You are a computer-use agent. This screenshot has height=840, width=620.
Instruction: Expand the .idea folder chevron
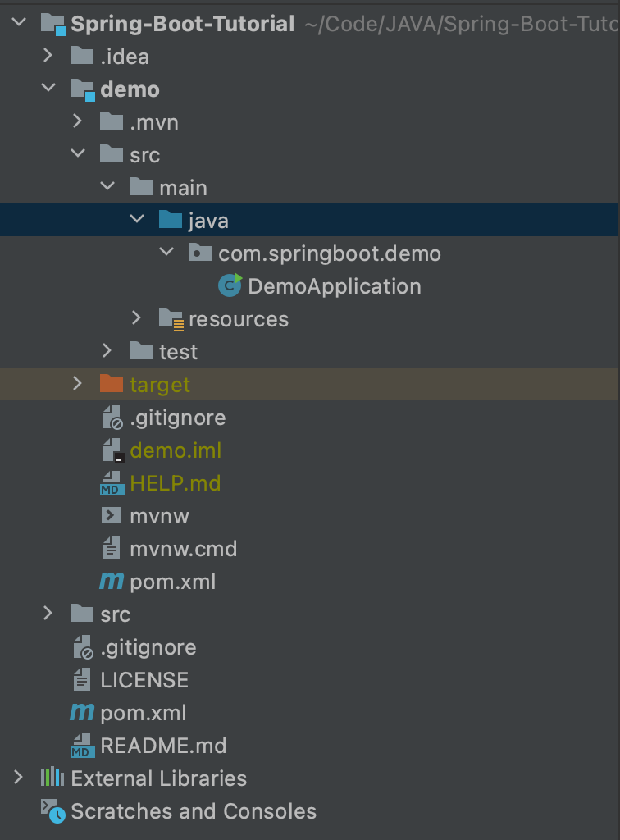click(48, 55)
